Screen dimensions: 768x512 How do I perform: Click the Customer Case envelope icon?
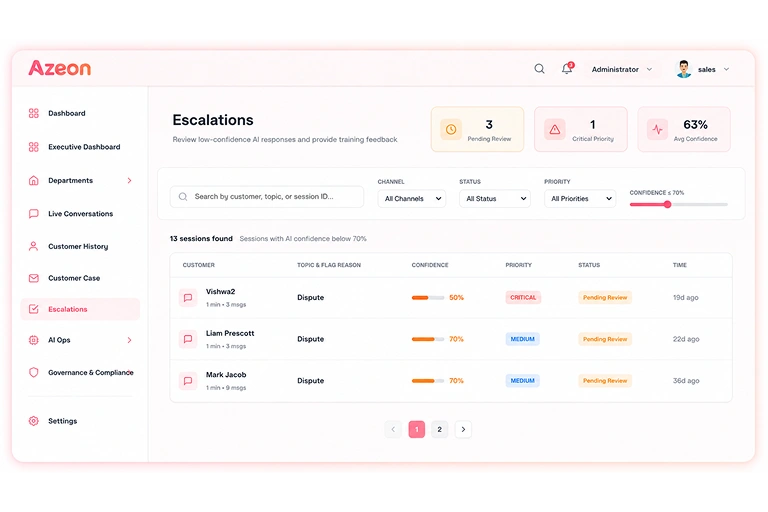(x=33, y=278)
